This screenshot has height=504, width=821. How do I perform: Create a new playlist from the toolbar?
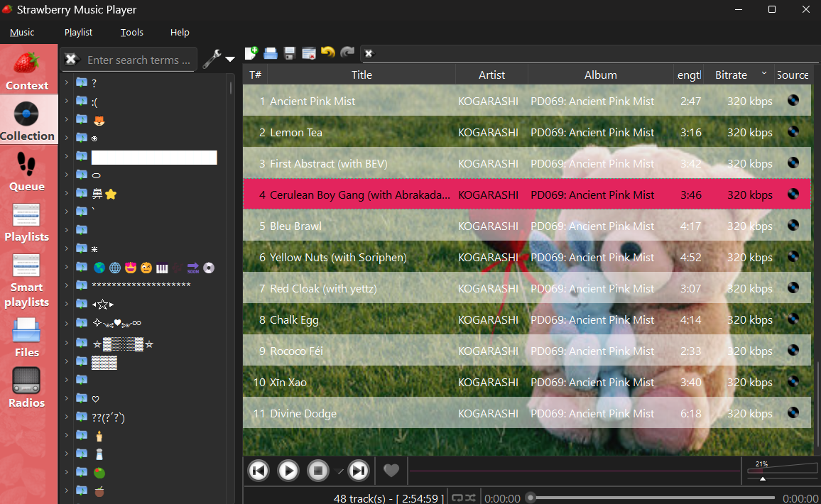(x=251, y=53)
